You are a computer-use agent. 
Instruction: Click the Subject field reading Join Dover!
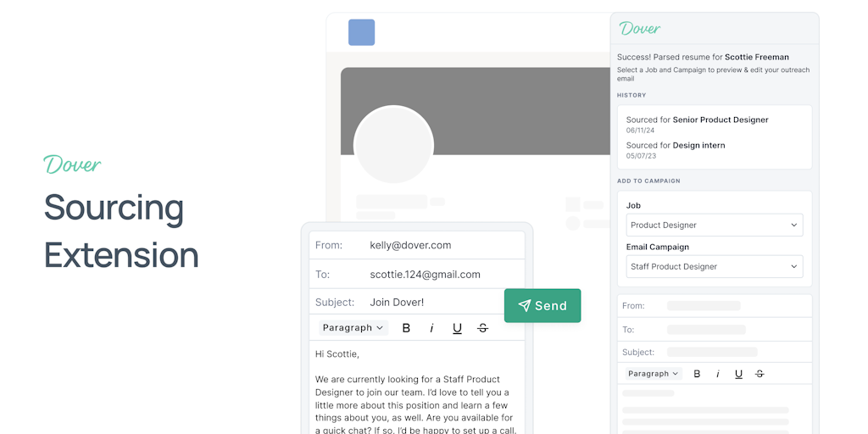(417, 303)
